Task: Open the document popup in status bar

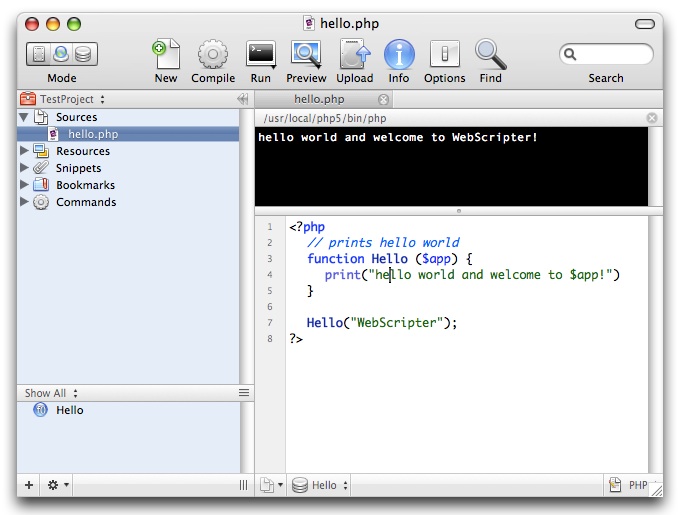Action: [x=271, y=485]
